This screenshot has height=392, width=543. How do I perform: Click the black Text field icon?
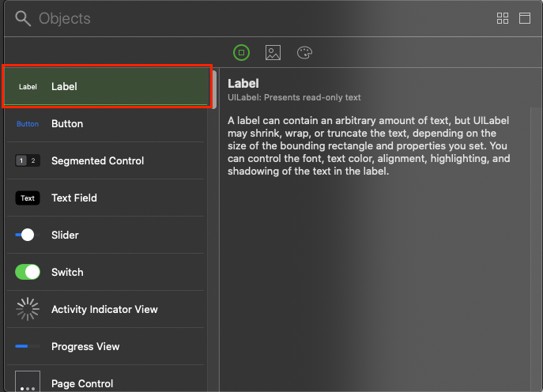[28, 198]
